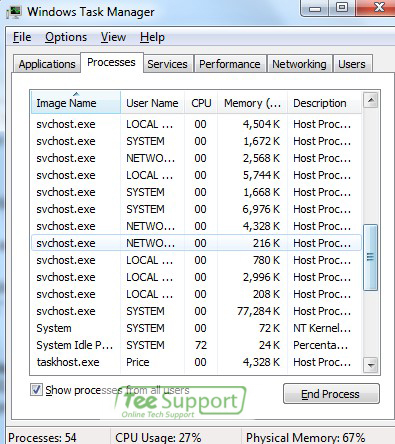Open the File menu
The image size is (395, 444).
pos(22,37)
